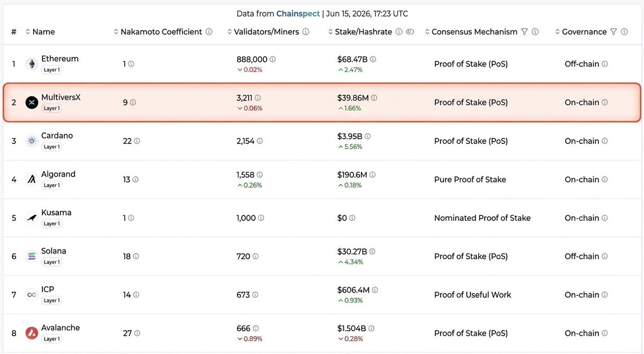Open info icon next to Nakamoto Coefficient header

[x=209, y=32]
